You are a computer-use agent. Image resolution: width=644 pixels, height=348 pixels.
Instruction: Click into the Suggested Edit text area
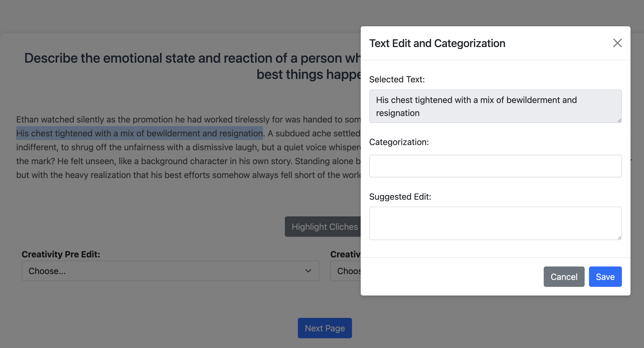(x=495, y=223)
